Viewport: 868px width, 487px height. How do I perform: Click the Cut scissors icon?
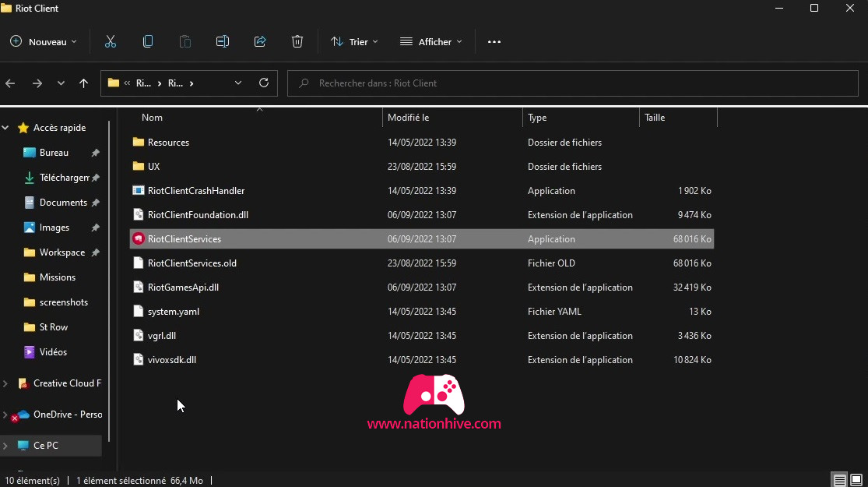[x=111, y=41]
